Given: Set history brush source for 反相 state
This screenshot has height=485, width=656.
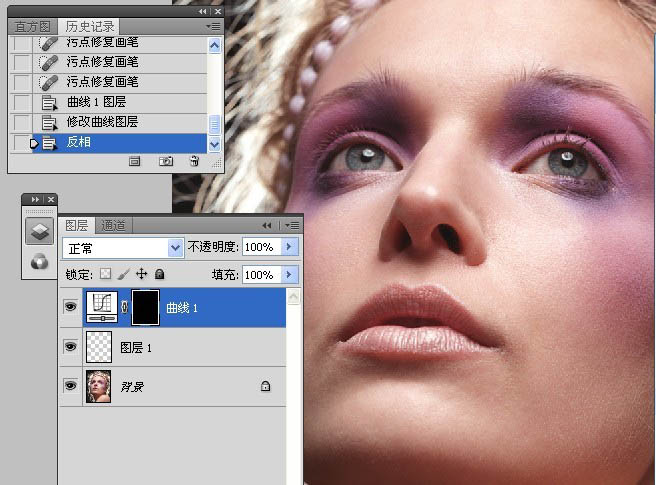Looking at the screenshot, I should 21,142.
